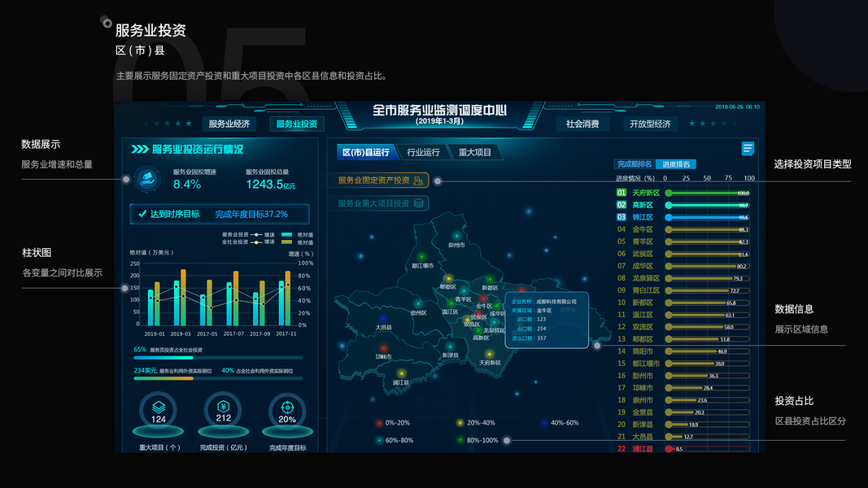Click the blue 大邑县 map marker

(x=383, y=319)
